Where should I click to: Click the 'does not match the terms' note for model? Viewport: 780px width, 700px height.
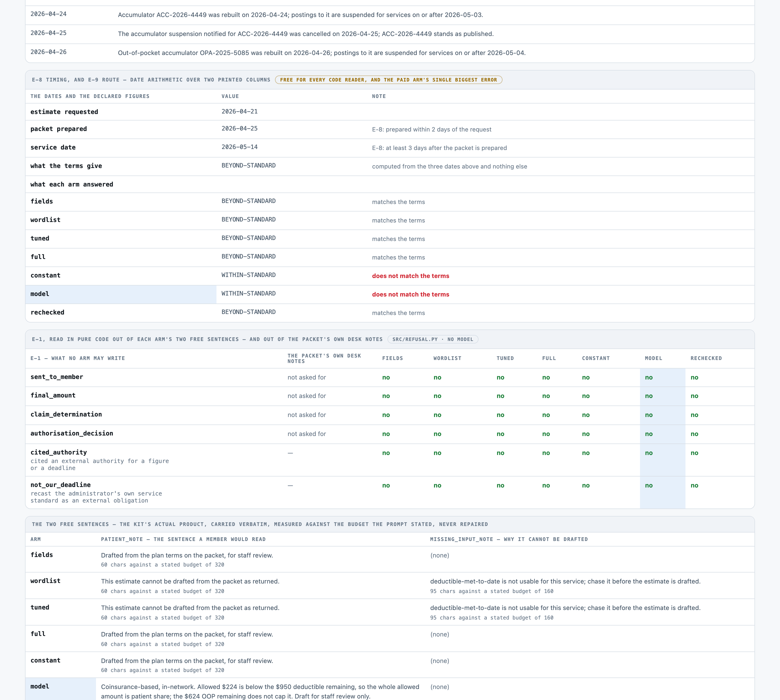[410, 294]
